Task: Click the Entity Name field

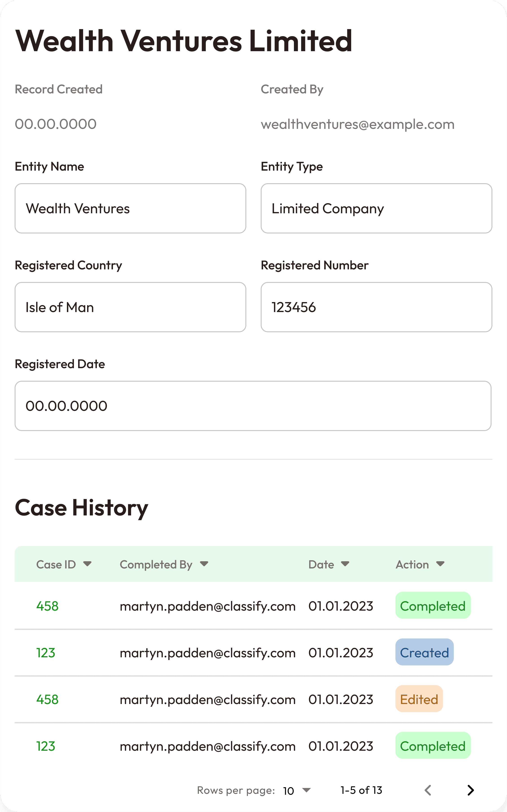Action: (130, 208)
